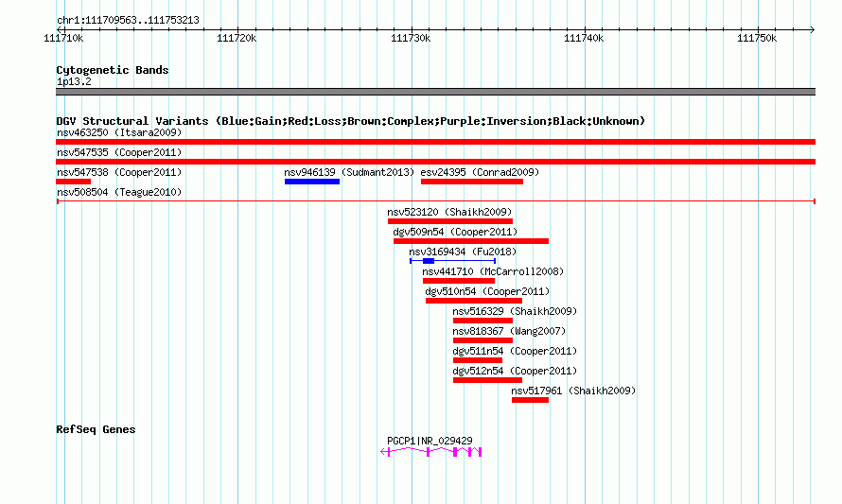Select the nsv523120 red bar

[x=450, y=221]
